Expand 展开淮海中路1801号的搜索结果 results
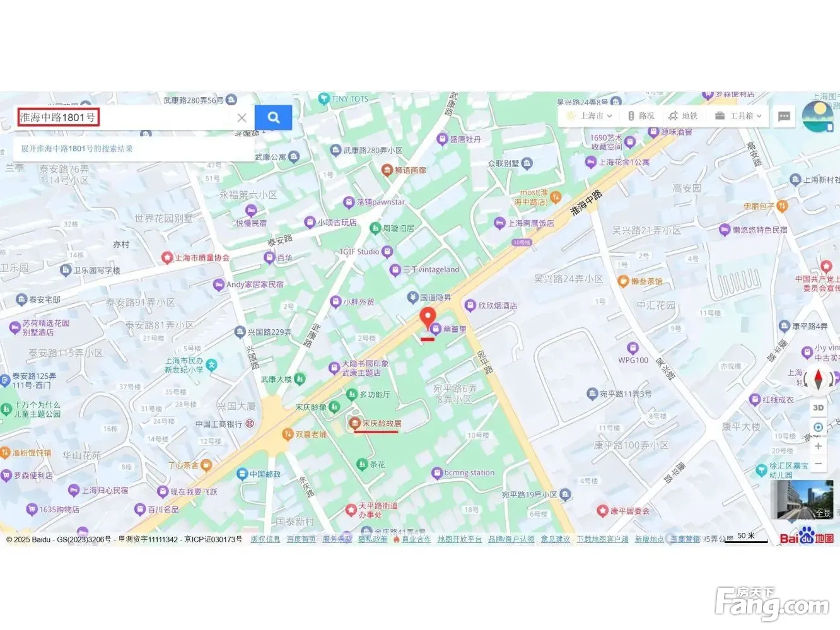This screenshot has width=840, height=630. (x=77, y=149)
